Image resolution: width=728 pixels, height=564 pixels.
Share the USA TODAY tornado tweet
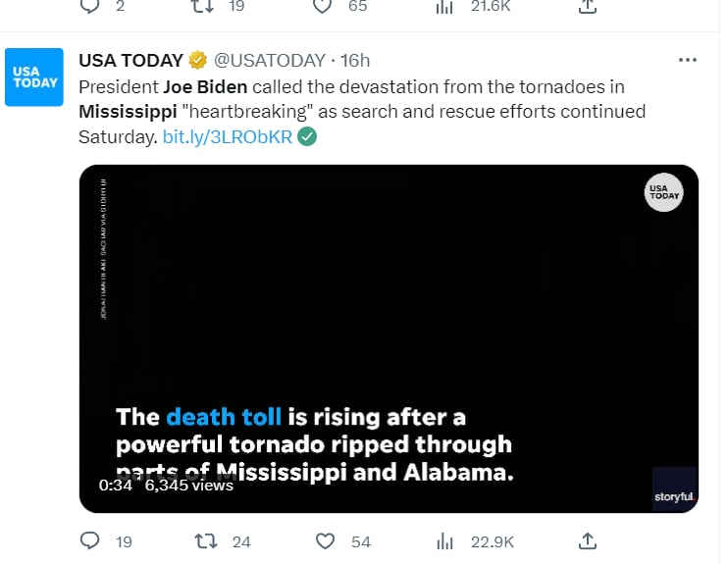[x=588, y=540]
